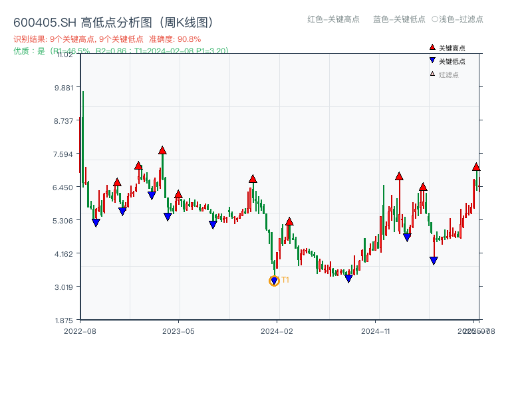Click the second-to-last red high-point marker
Viewport: 532px width, 399px height.
[423, 187]
